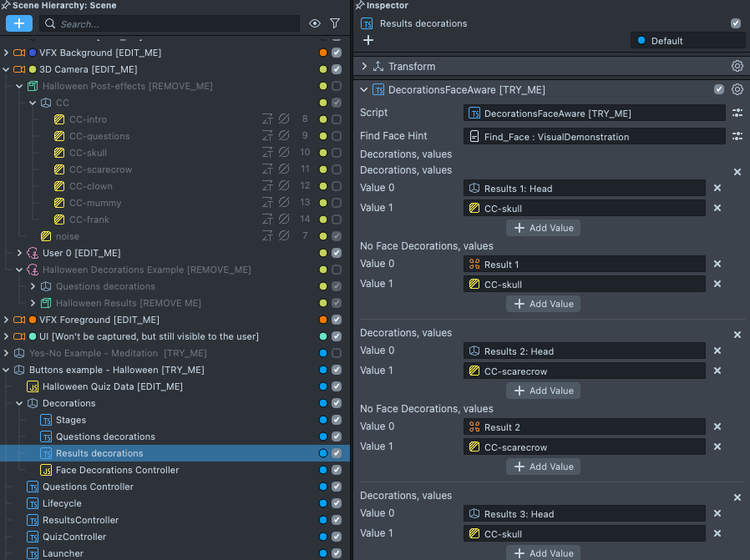Click the orange layer dot of VFX Foreground

click(323, 320)
